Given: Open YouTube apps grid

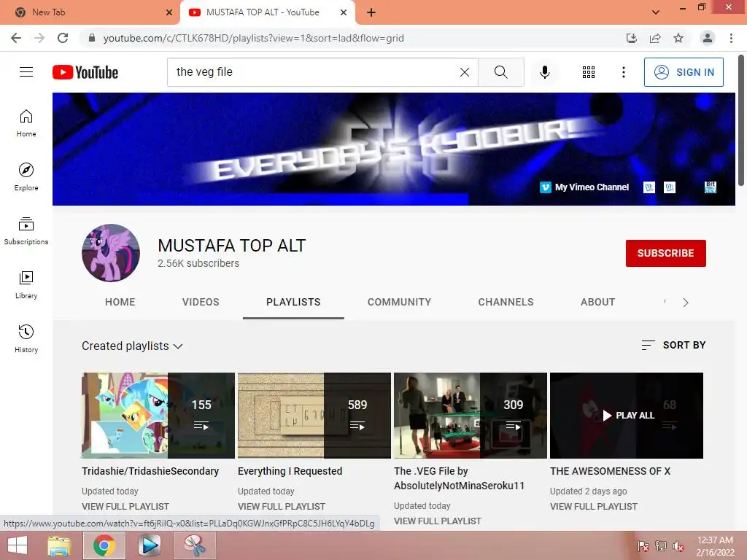Looking at the screenshot, I should [589, 72].
